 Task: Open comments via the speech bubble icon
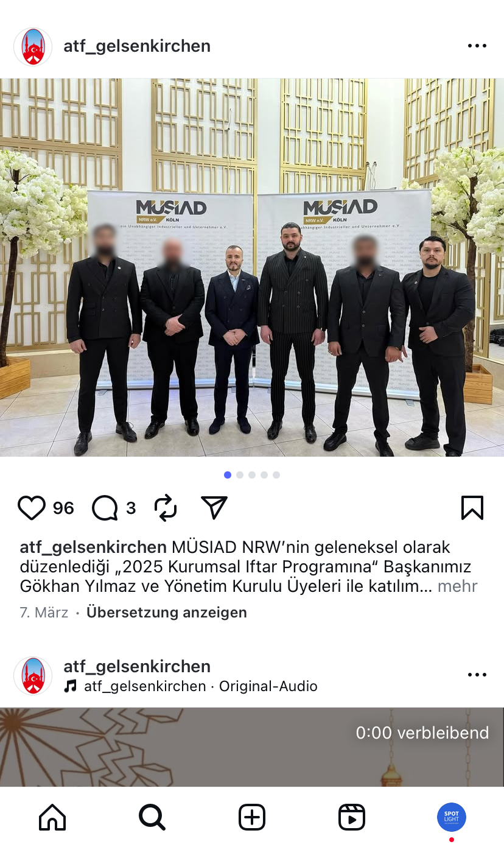[105, 508]
